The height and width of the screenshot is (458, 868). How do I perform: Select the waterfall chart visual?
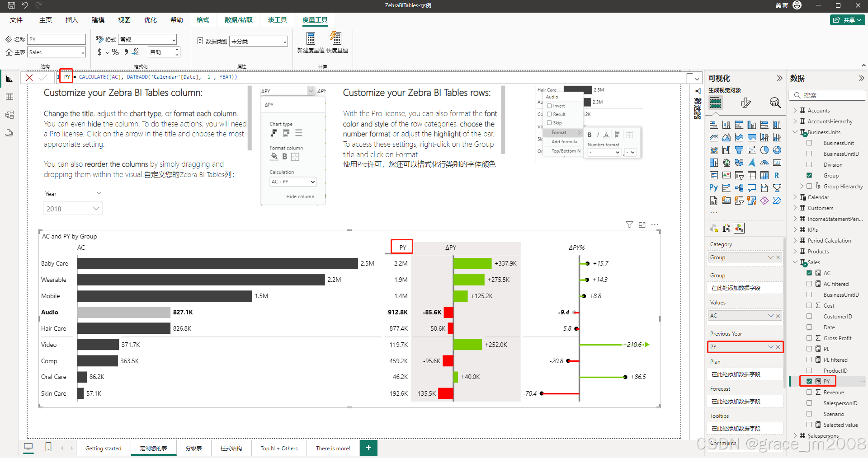[x=726, y=150]
